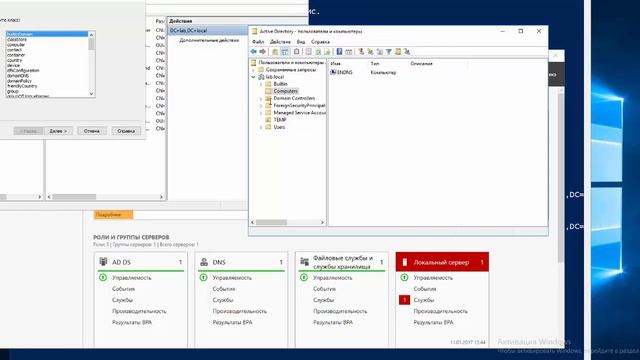Click the lab.local domain icon

coord(262,77)
